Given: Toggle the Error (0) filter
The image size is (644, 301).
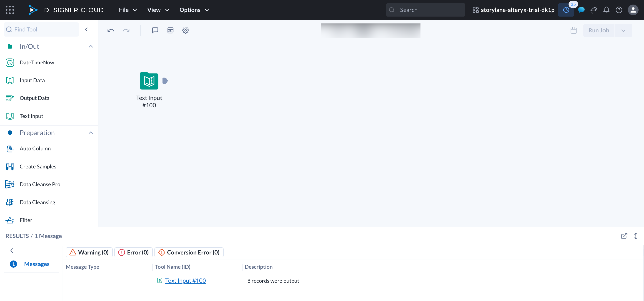Looking at the screenshot, I should 134,252.
